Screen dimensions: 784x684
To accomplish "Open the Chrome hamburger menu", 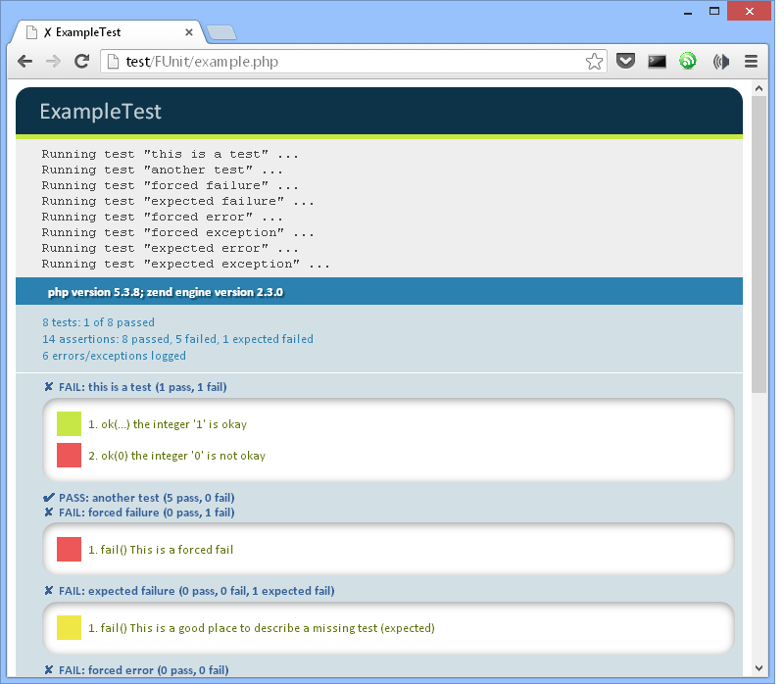I will [x=751, y=62].
